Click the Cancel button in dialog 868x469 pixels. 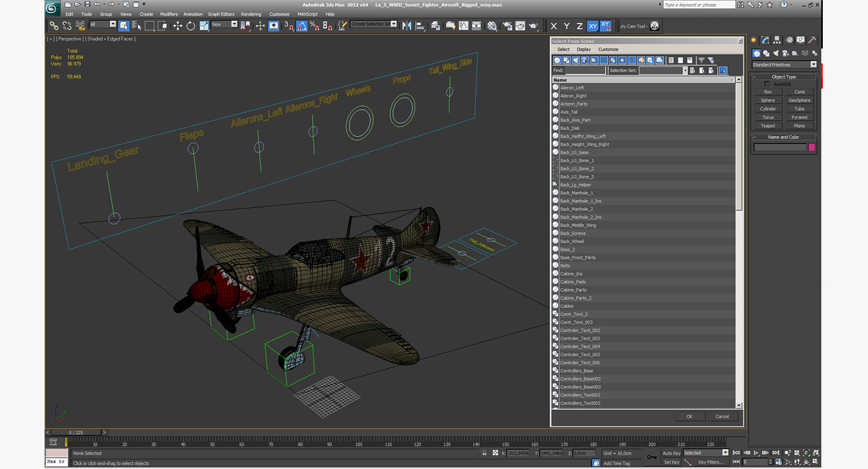[722, 416]
